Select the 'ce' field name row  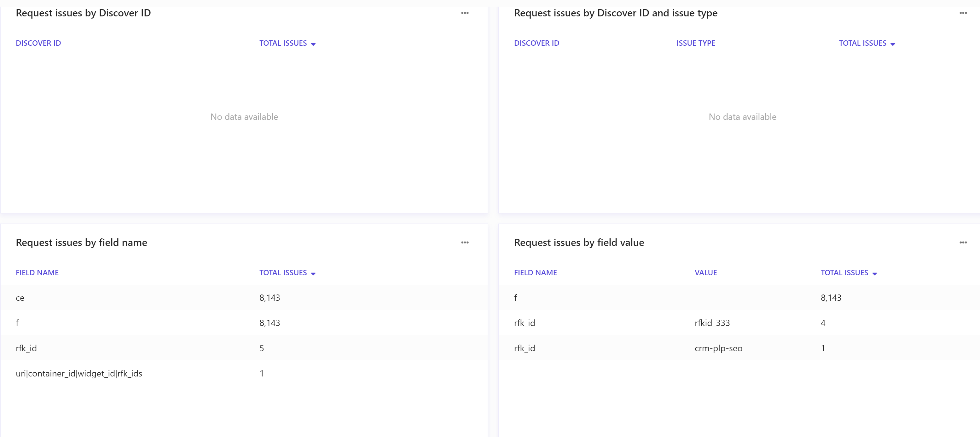[x=244, y=298]
